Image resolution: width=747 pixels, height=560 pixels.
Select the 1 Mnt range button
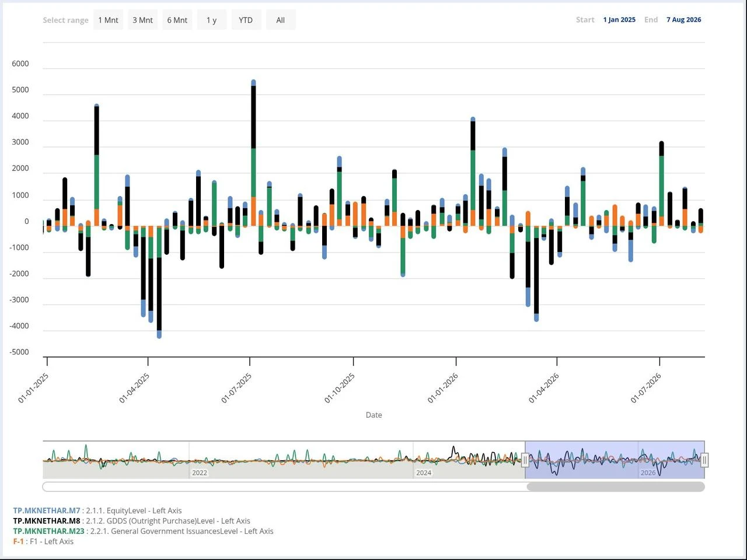coord(108,20)
